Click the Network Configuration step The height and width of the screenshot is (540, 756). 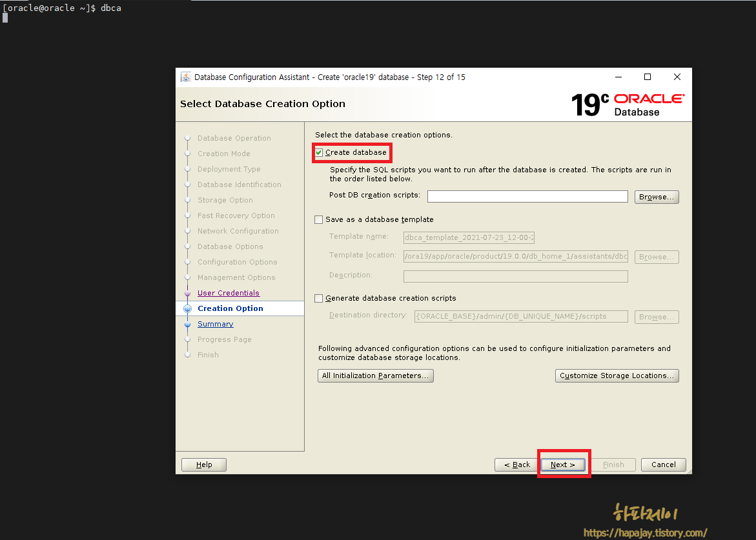click(238, 231)
